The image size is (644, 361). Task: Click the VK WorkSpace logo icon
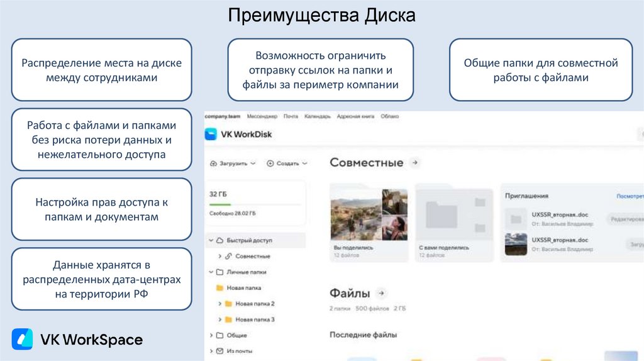(x=22, y=339)
